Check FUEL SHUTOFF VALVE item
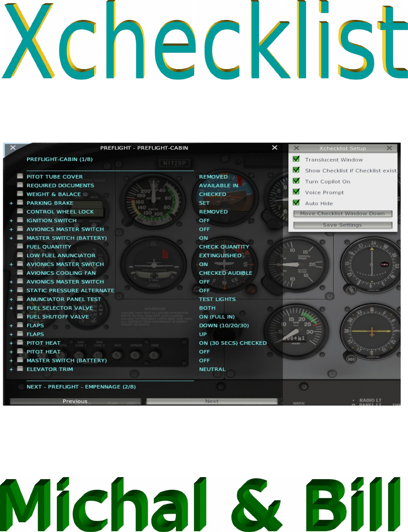Viewport: 408px width, 532px height. pos(20,316)
